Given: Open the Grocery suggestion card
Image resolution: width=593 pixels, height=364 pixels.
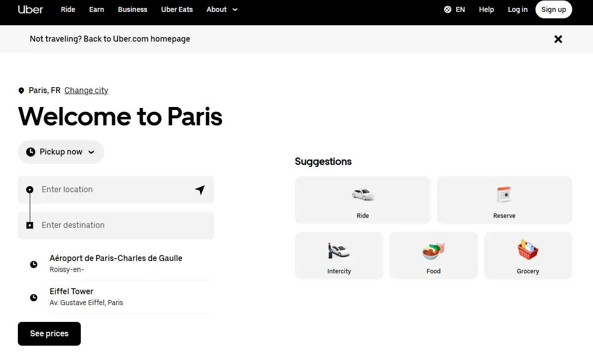Looking at the screenshot, I should [x=528, y=256].
